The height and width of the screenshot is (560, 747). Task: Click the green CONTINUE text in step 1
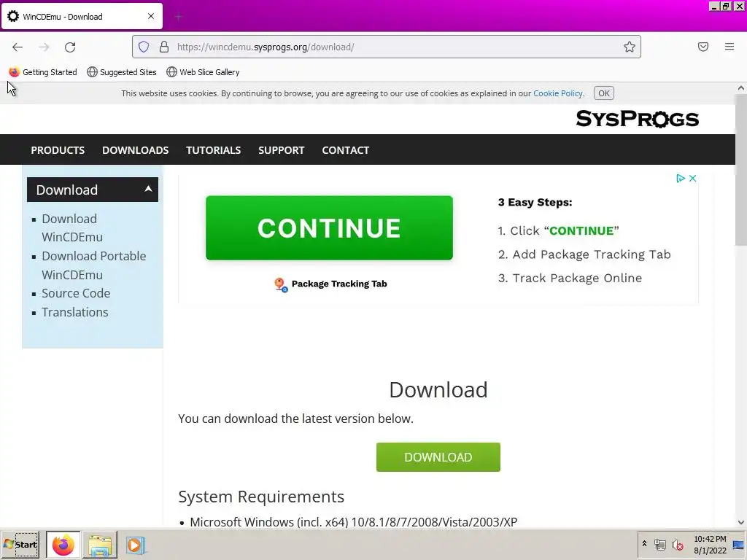coord(581,231)
